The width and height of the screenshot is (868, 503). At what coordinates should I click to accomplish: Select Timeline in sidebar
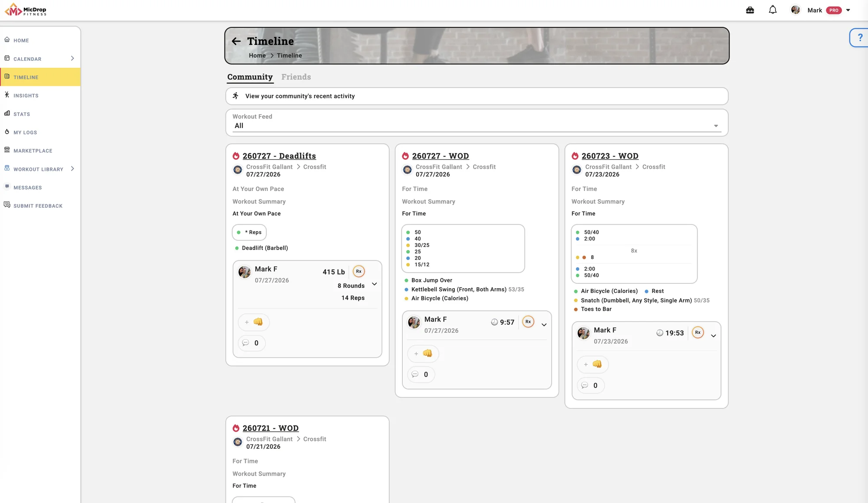click(40, 77)
